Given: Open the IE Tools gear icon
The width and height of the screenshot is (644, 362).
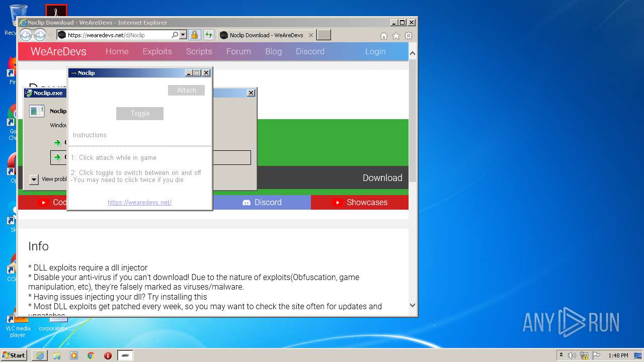Looking at the screenshot, I should (409, 36).
